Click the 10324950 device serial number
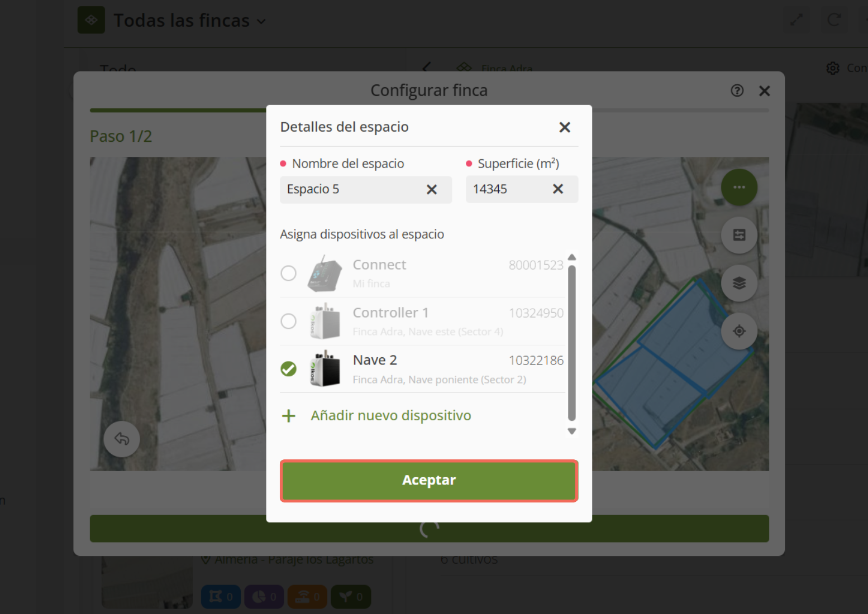 click(536, 313)
